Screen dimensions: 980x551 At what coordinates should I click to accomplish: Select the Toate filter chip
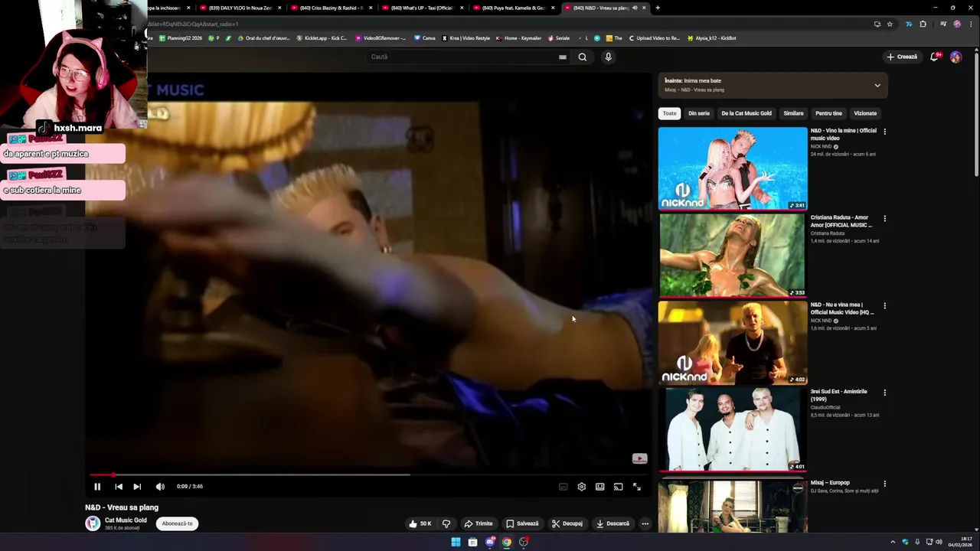click(670, 113)
